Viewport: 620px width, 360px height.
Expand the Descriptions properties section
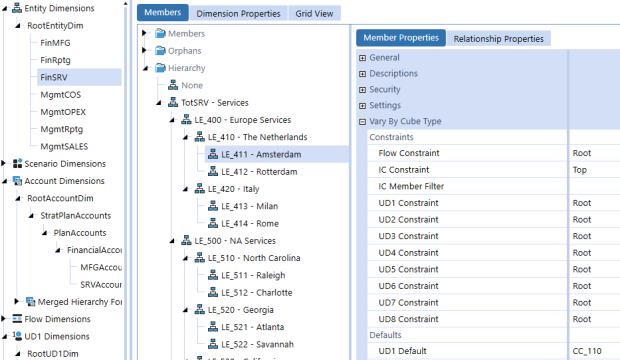coord(362,74)
